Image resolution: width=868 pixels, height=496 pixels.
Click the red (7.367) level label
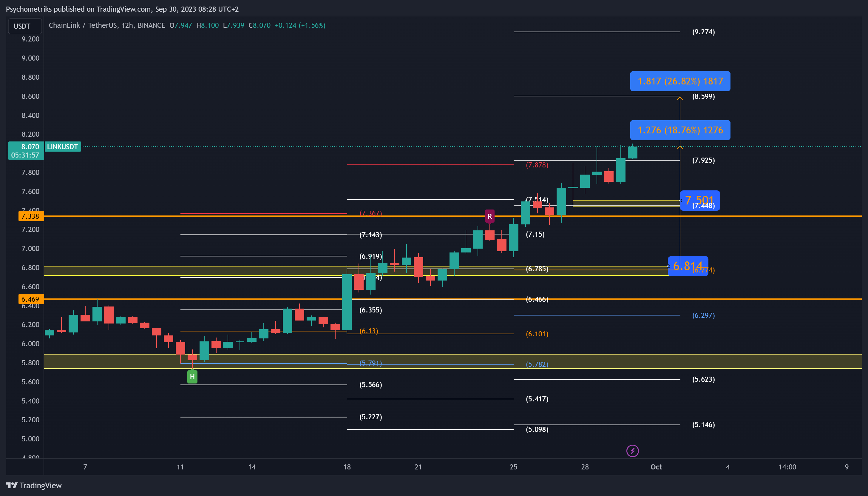pyautogui.click(x=370, y=213)
